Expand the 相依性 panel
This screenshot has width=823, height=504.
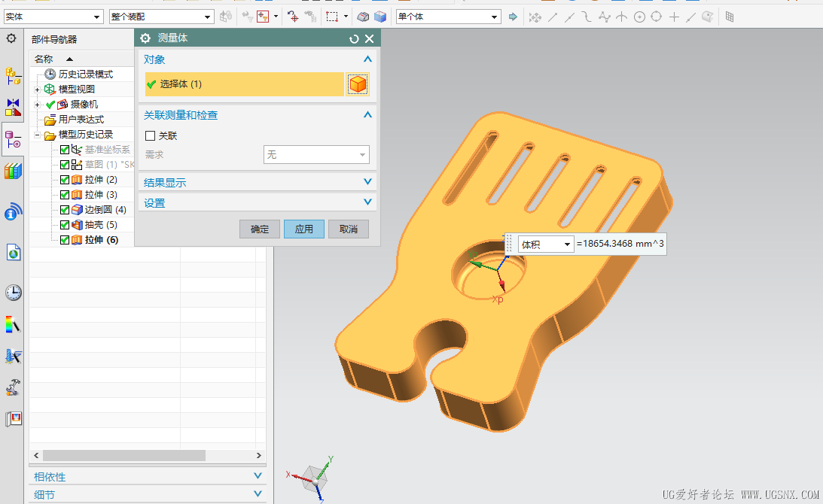tap(148, 477)
